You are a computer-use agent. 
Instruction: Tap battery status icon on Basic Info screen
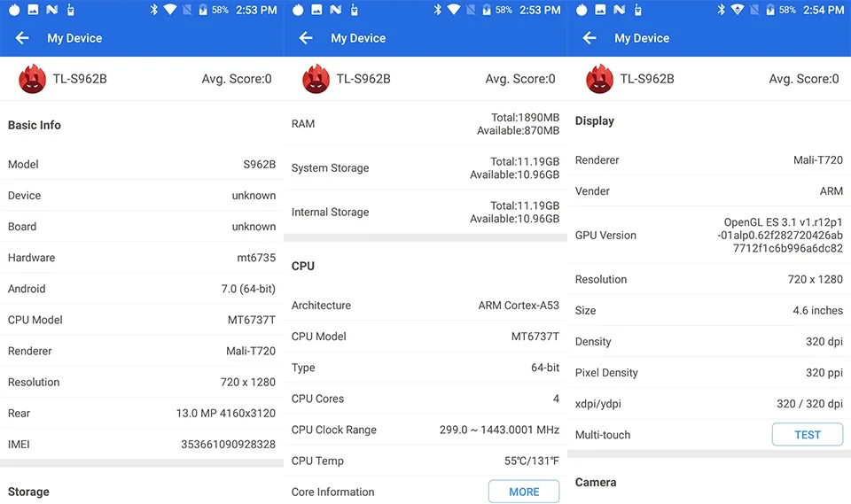[x=202, y=10]
